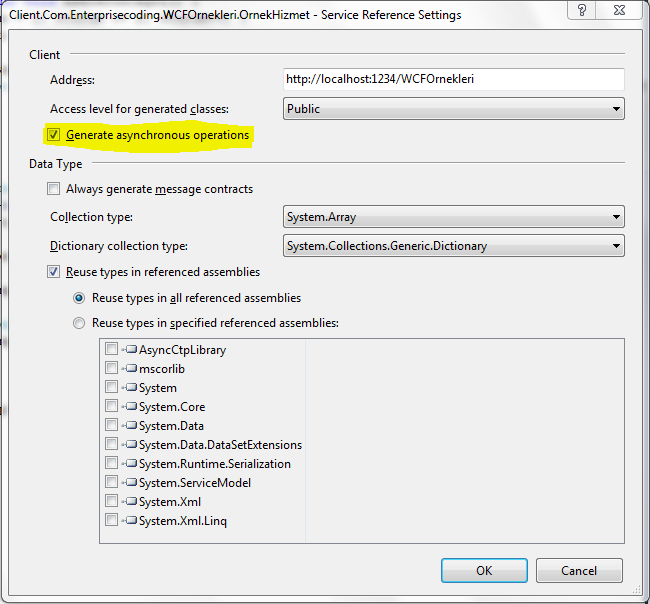Check the System.Data checkbox

112,424
